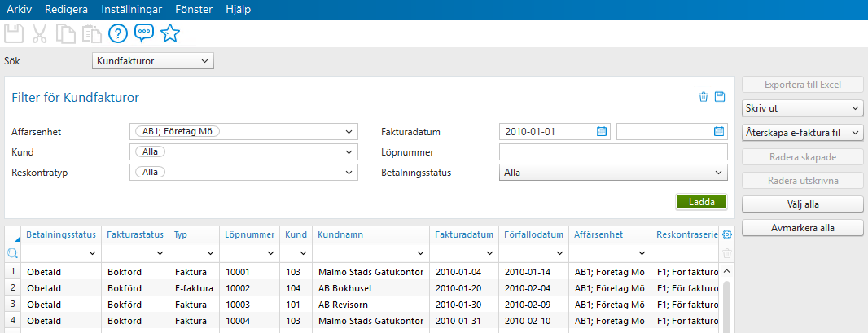Expand the Reskontratyp filter dropdown
The width and height of the screenshot is (868, 333).
(349, 173)
